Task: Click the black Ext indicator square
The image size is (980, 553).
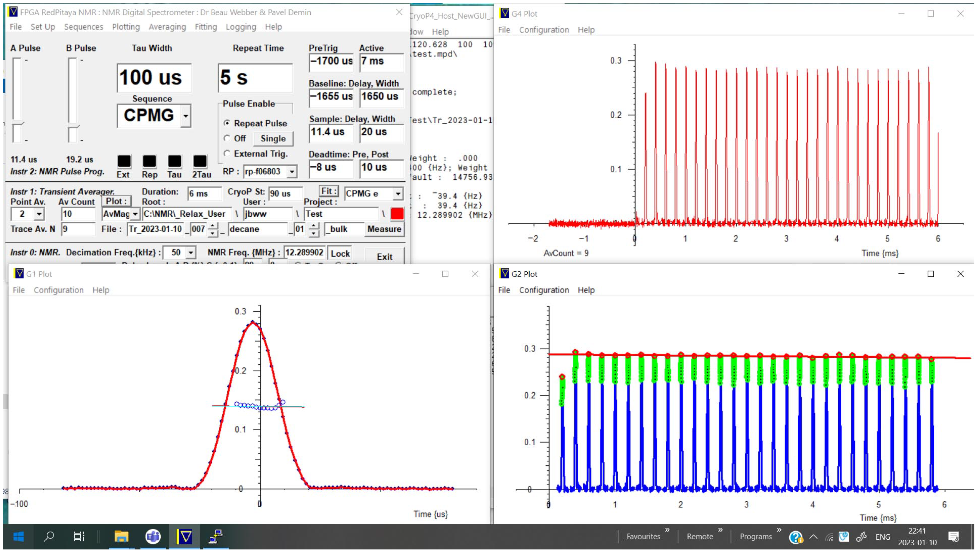Action: [x=124, y=161]
